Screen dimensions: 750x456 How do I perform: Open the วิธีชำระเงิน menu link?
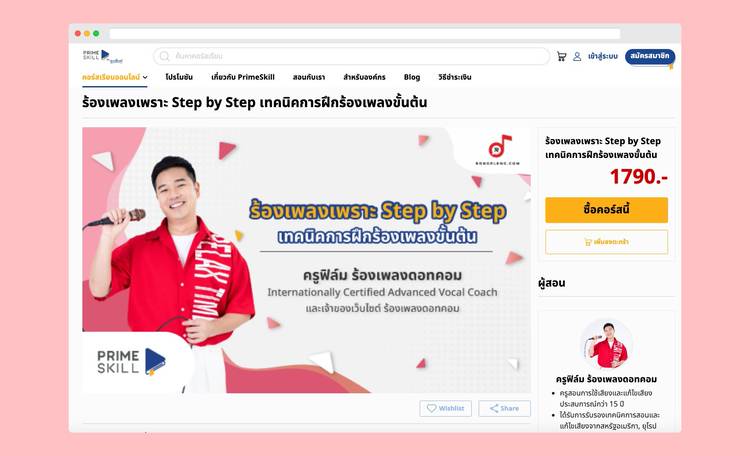[x=455, y=77]
